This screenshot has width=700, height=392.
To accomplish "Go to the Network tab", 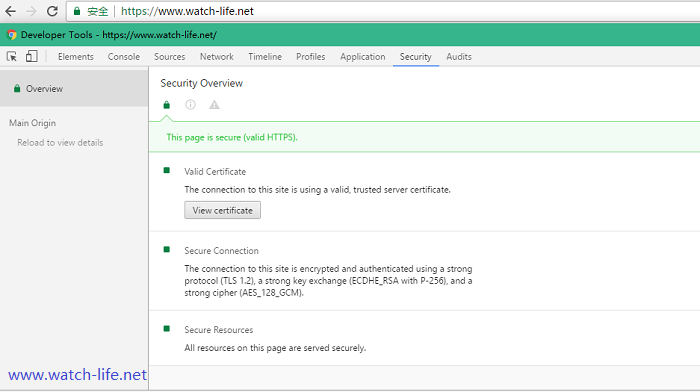I will pyautogui.click(x=217, y=57).
